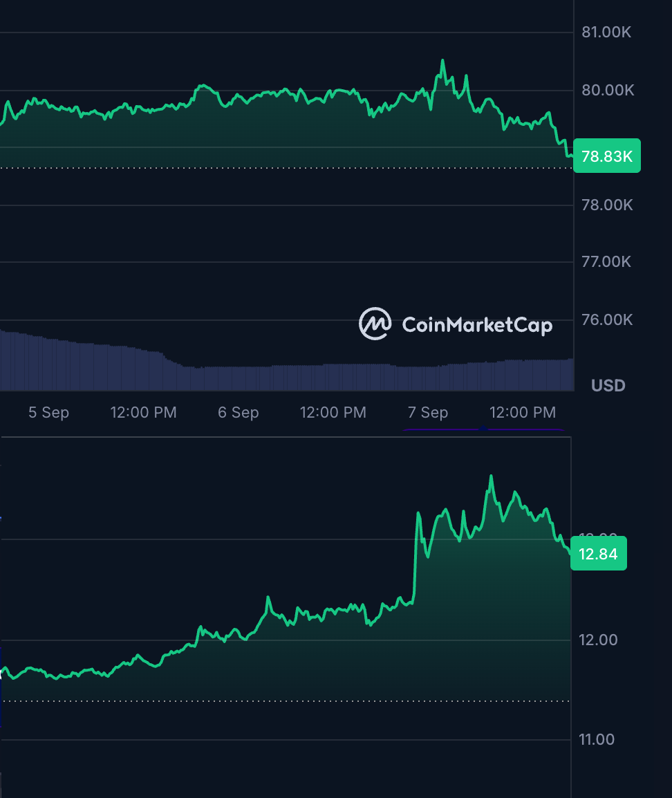The width and height of the screenshot is (672, 798).
Task: Click the CoinMarketCap watermark text
Action: 477,325
